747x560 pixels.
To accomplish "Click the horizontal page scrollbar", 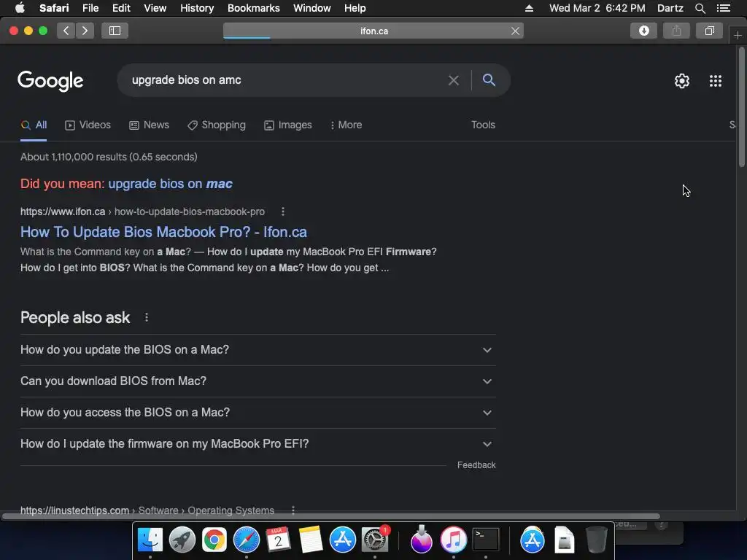I will [x=331, y=516].
